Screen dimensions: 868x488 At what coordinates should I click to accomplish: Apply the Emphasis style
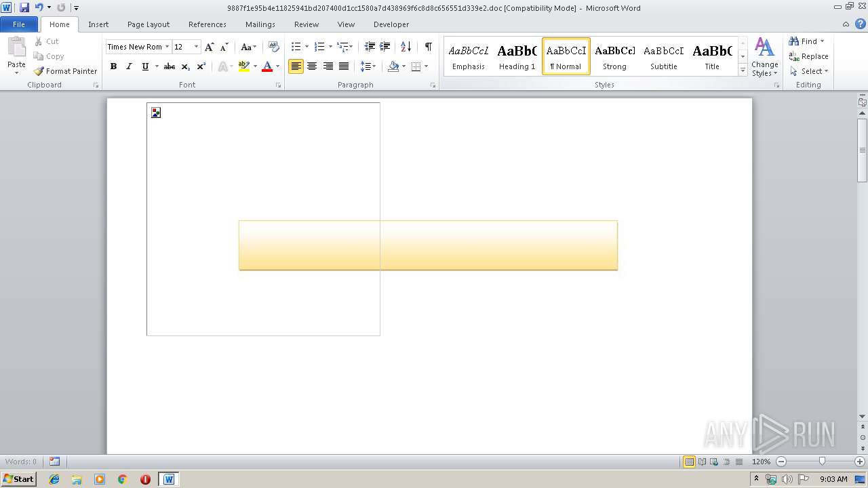tap(469, 56)
